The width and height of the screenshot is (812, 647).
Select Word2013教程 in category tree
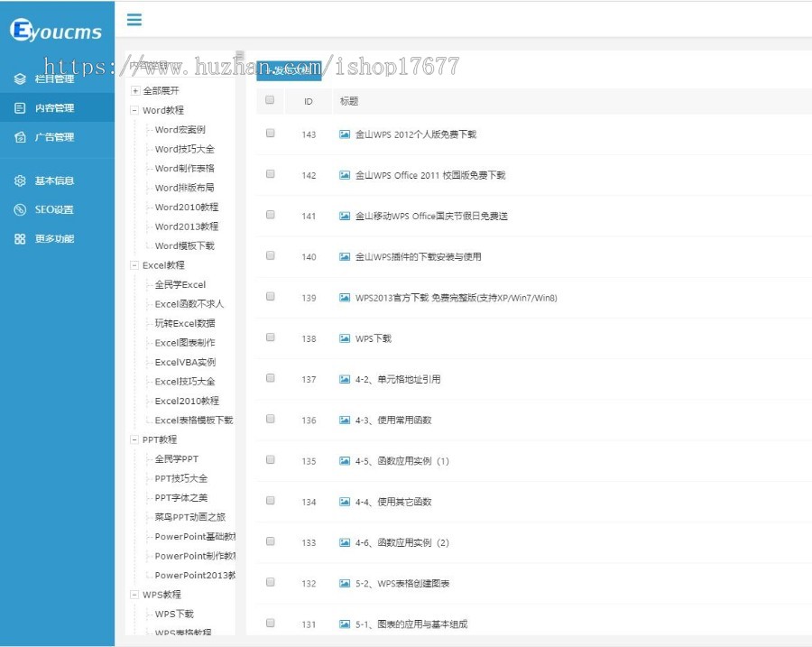(187, 226)
